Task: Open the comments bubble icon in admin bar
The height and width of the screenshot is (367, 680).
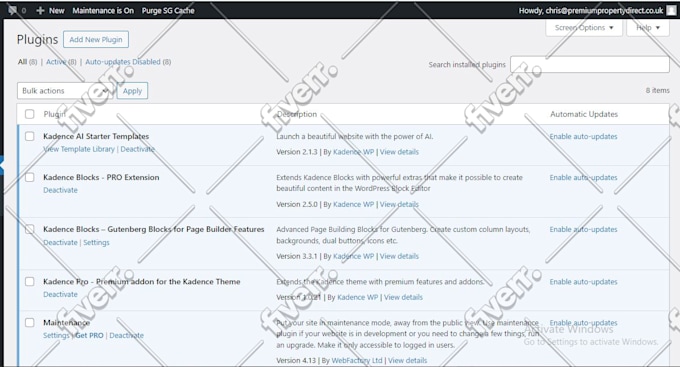Action: point(13,10)
